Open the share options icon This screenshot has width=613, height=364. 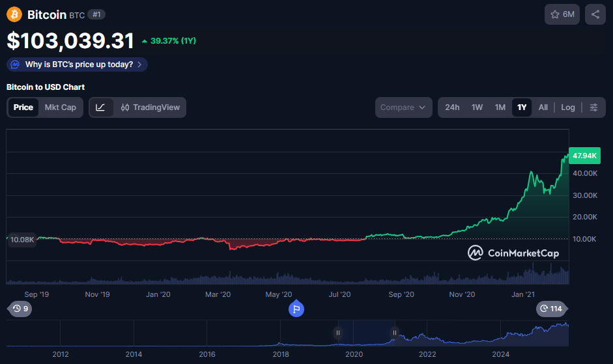pyautogui.click(x=595, y=14)
